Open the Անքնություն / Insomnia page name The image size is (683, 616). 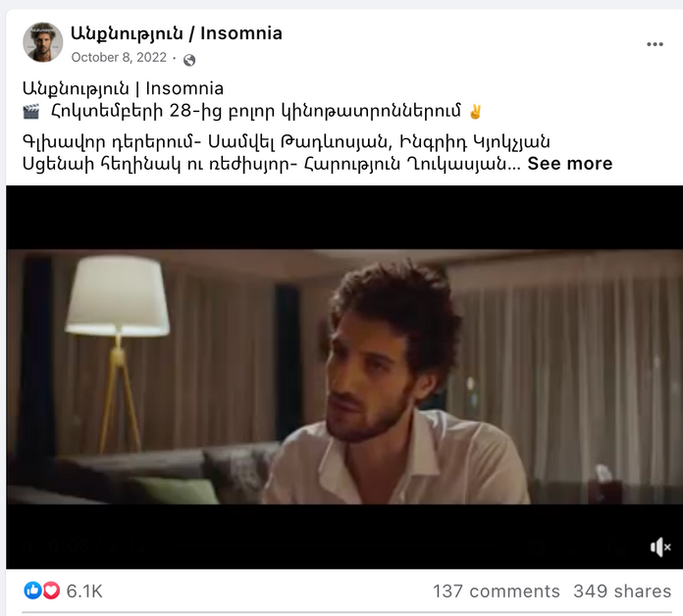coord(177,33)
